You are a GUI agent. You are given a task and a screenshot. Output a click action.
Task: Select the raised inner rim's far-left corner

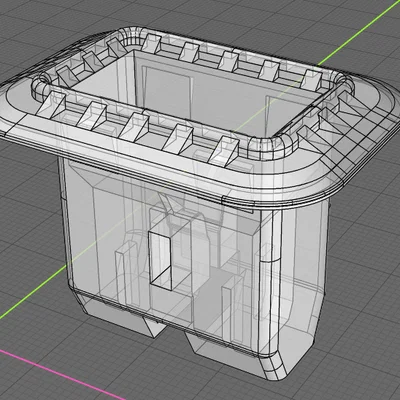pos(41,83)
